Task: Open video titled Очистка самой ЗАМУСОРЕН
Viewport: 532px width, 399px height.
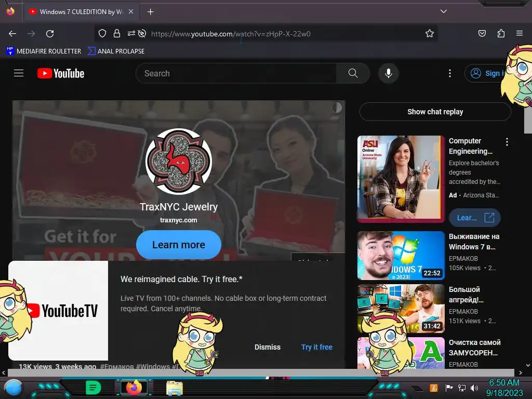Action: point(475,348)
